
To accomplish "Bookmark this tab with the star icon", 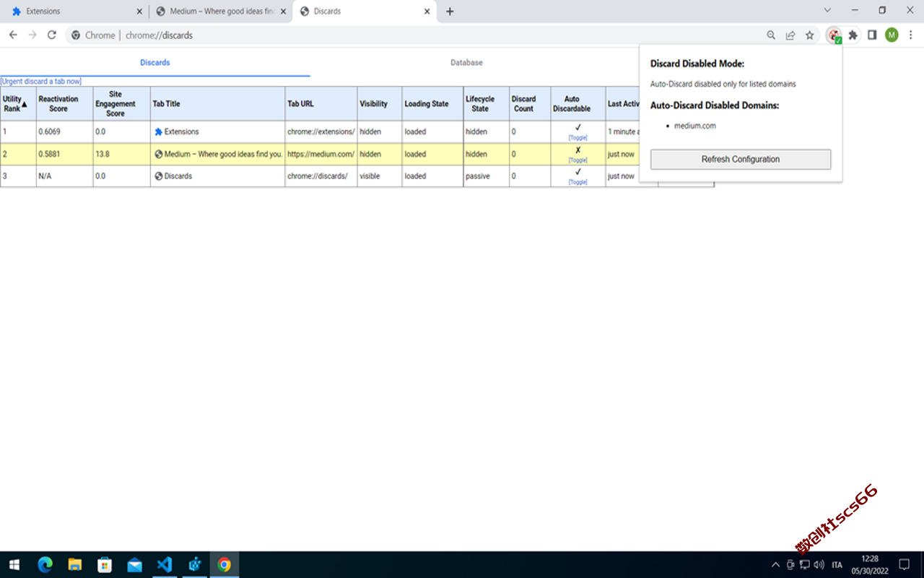I will tap(810, 35).
